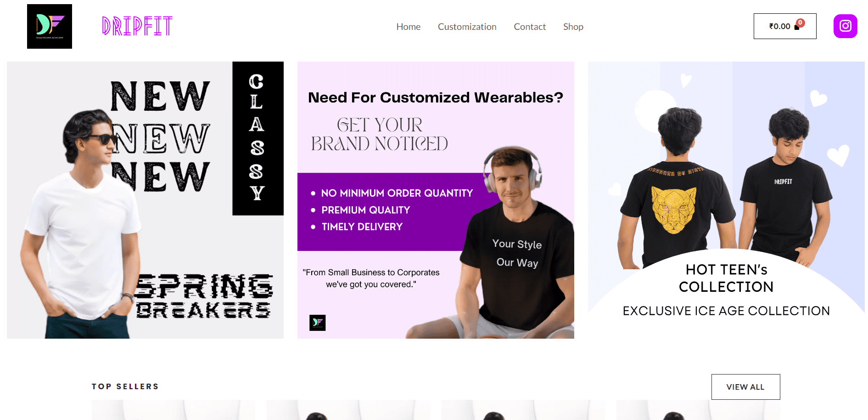Open the Customization menu item
Viewport: 868px width, 420px height.
click(x=467, y=27)
